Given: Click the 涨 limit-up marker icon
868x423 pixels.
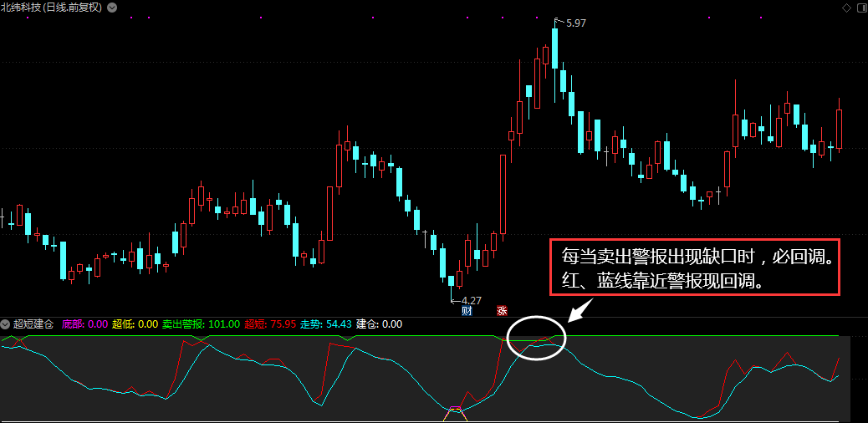Looking at the screenshot, I should [502, 311].
